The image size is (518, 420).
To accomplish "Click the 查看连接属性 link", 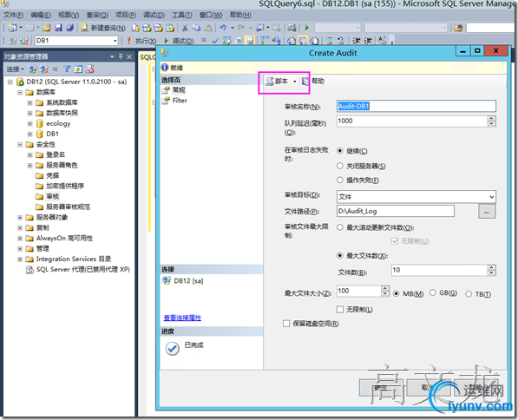I will click(182, 318).
